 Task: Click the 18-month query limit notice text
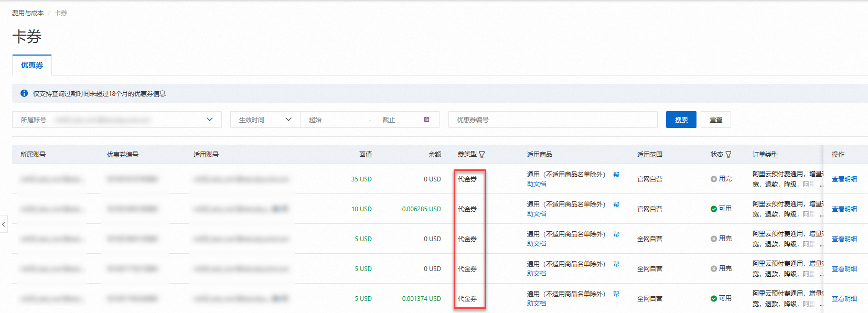click(99, 93)
